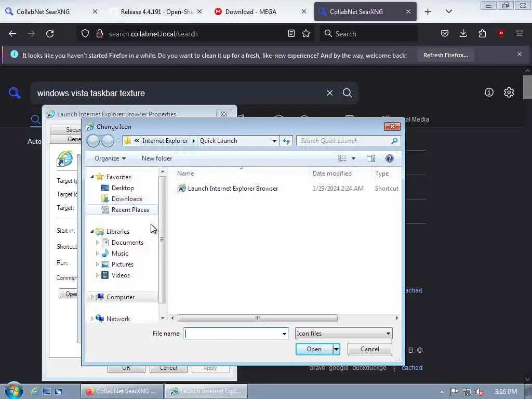Click uBlock Origin extension icon

pyautogui.click(x=501, y=33)
